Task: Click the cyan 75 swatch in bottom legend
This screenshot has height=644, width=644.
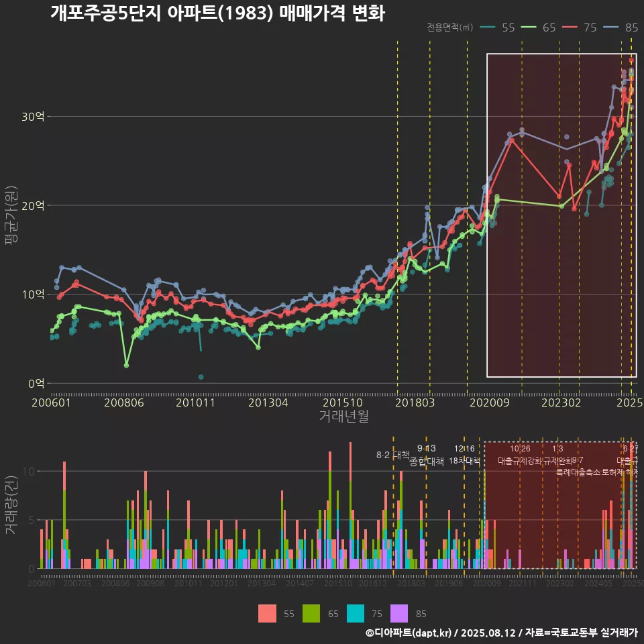Action: pos(356,614)
